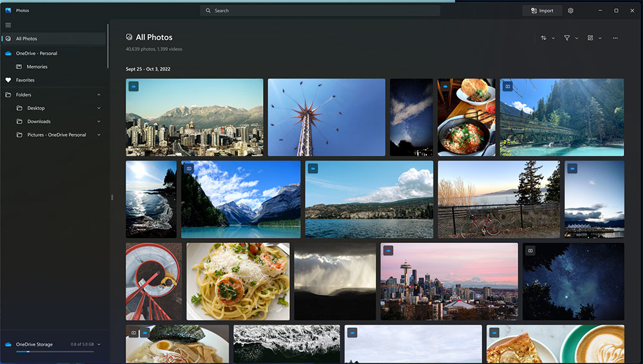Screen dimensions: 643x364
Task: Click the OneDrive badge on city skyline photo
Action: coord(133,86)
